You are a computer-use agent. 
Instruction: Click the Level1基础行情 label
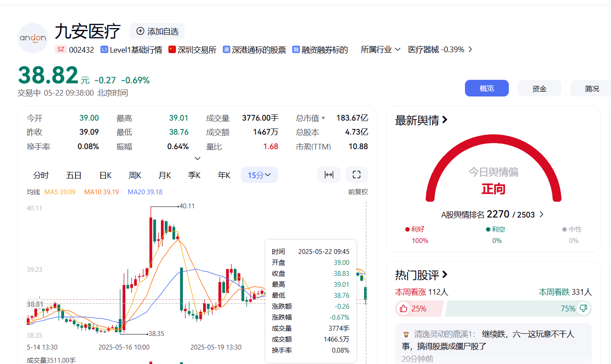coord(136,50)
